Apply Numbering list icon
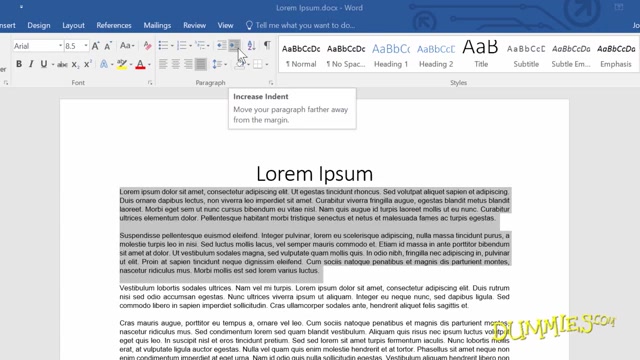 click(x=181, y=45)
